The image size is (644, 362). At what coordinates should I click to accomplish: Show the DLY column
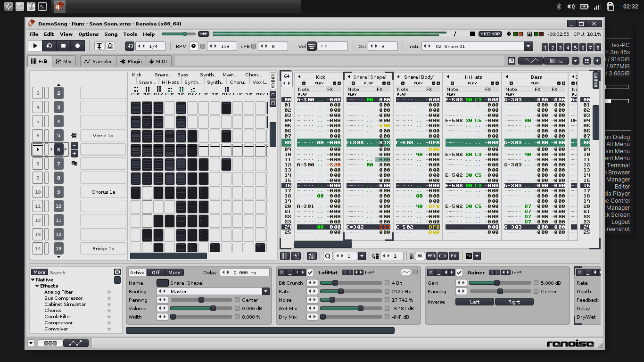442,256
